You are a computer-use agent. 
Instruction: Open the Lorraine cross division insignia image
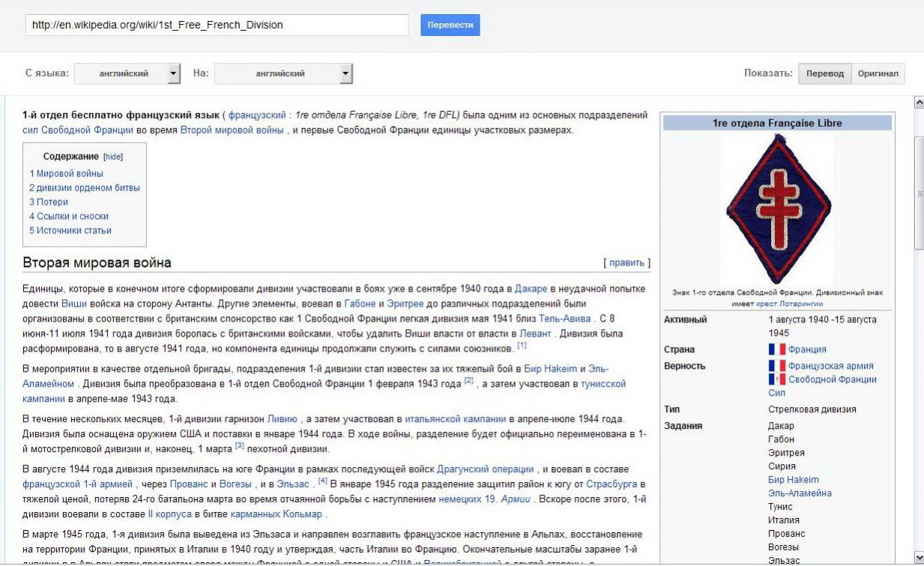click(777, 208)
